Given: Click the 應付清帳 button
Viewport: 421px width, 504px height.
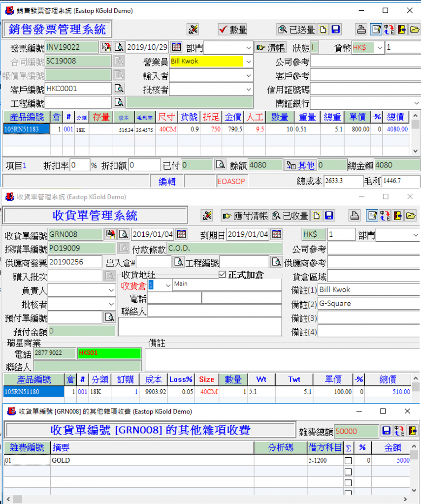Looking at the screenshot, I should [244, 216].
